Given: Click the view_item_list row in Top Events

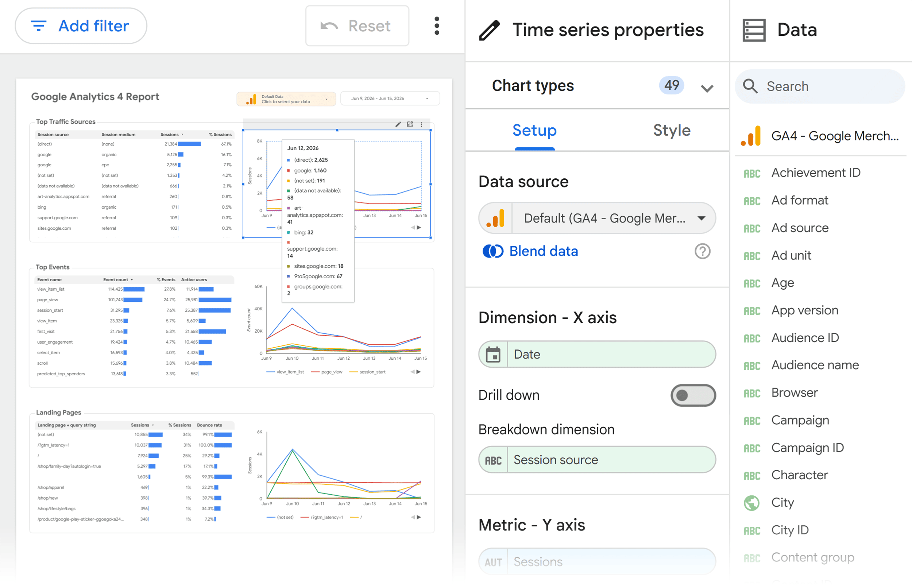Looking at the screenshot, I should [x=135, y=289].
